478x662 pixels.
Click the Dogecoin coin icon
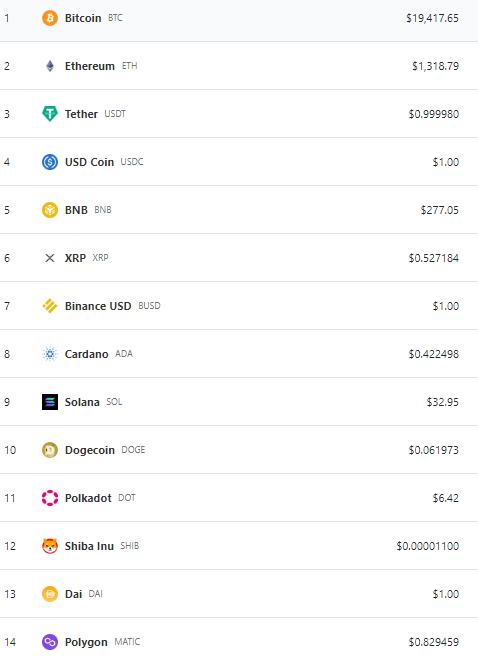click(50, 450)
